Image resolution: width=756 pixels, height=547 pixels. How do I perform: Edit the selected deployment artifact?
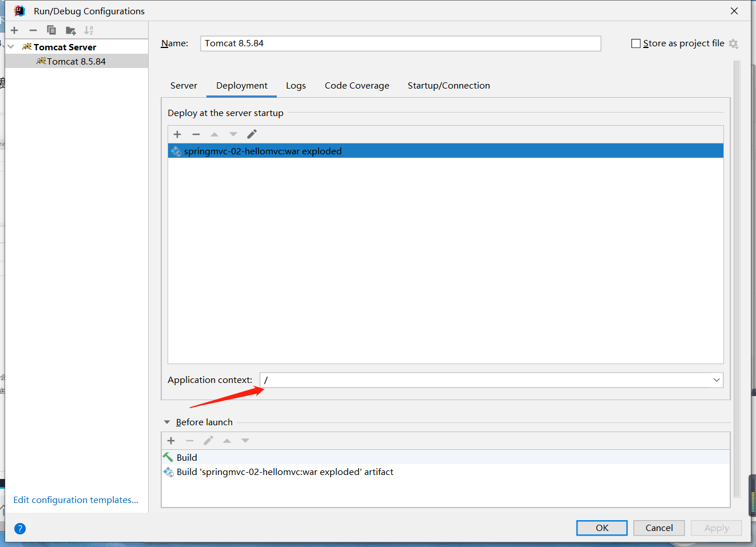tap(252, 134)
